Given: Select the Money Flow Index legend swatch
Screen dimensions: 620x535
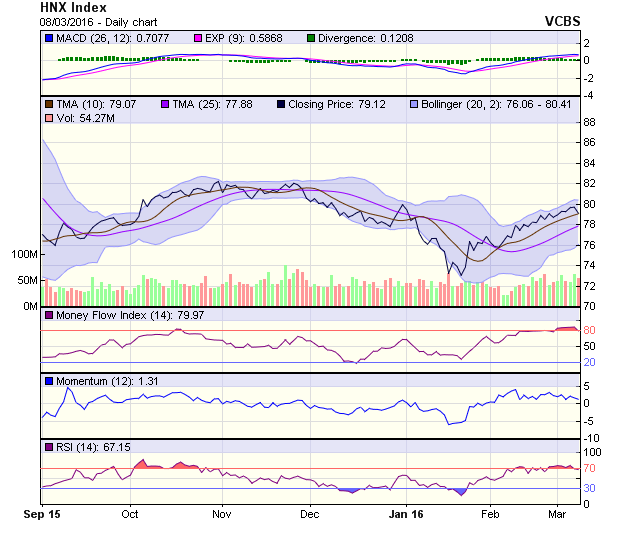Looking at the screenshot, I should [49, 316].
